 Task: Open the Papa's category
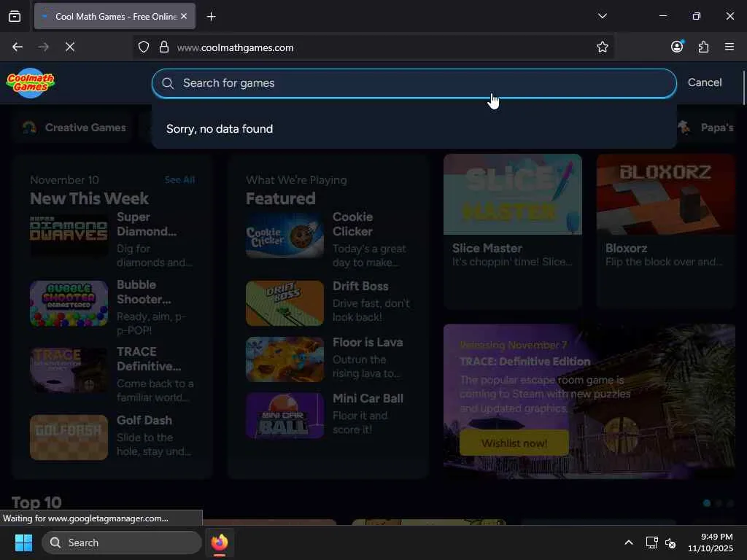[706, 128]
